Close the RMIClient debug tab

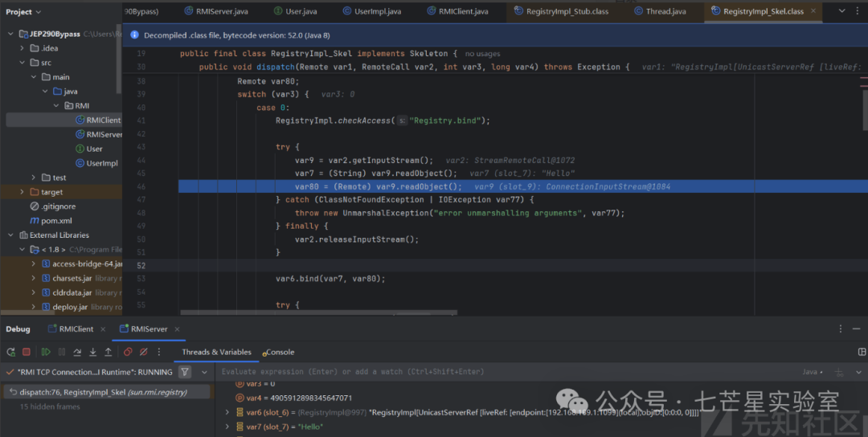pyautogui.click(x=102, y=329)
